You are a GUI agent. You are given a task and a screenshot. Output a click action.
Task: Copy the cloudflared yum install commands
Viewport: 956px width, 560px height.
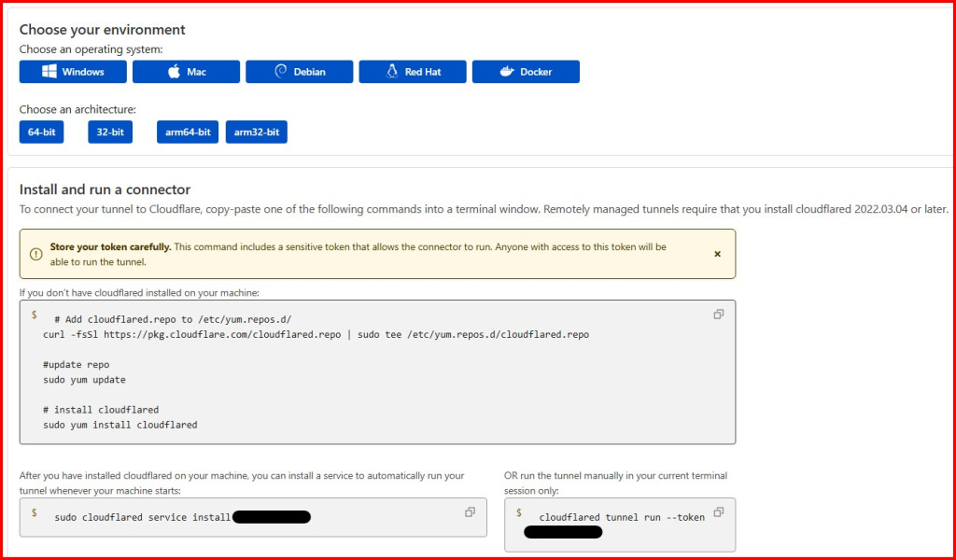[x=718, y=315]
